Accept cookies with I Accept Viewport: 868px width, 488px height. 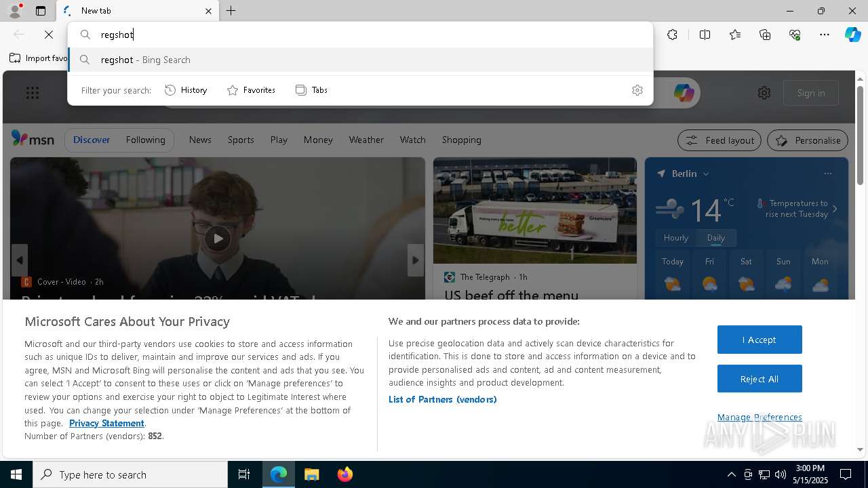[x=759, y=340]
